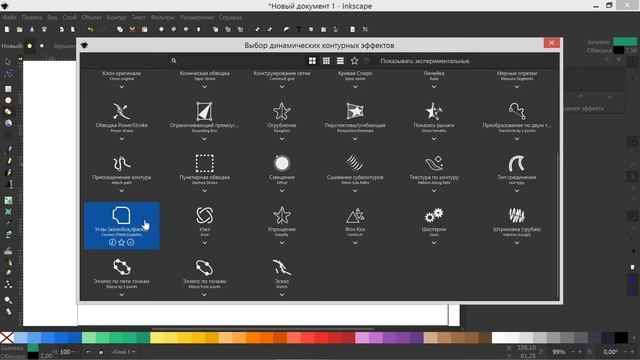This screenshot has width=640, height=360.
Task: Select star mode next to Новый
Action: coord(42,46)
